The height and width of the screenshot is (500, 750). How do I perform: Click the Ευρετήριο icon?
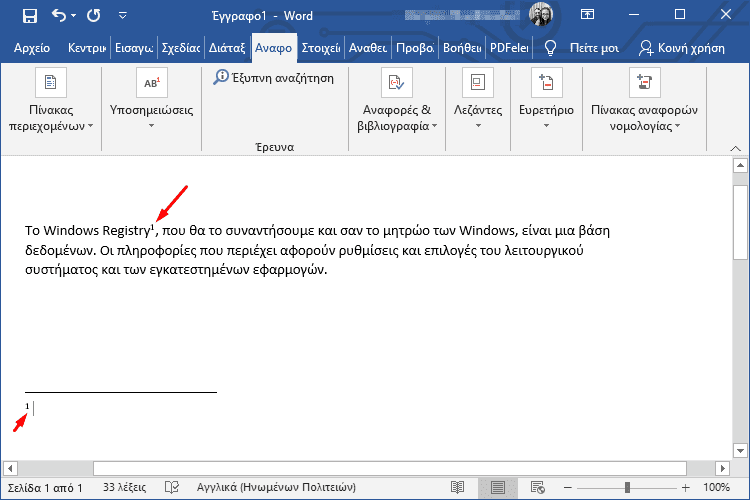pos(546,82)
